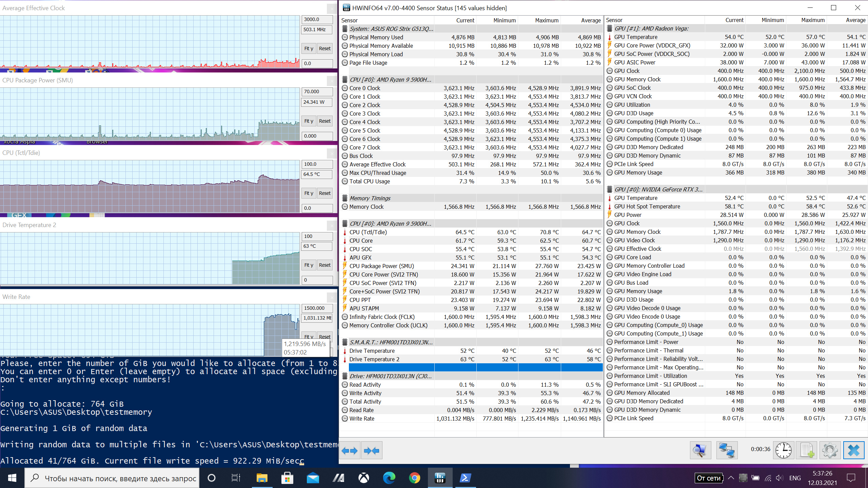Click the blue X close sensors icon
Screen dimensions: 868x488
[x=854, y=450]
